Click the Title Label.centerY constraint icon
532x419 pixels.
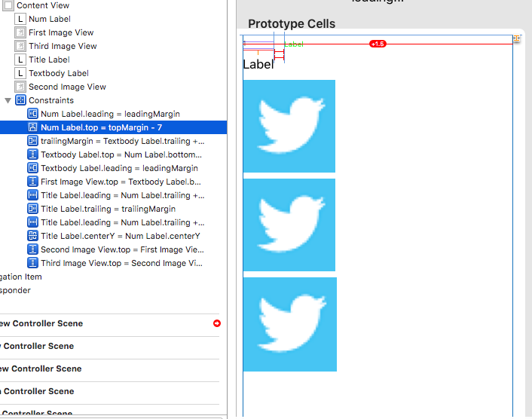coord(32,236)
